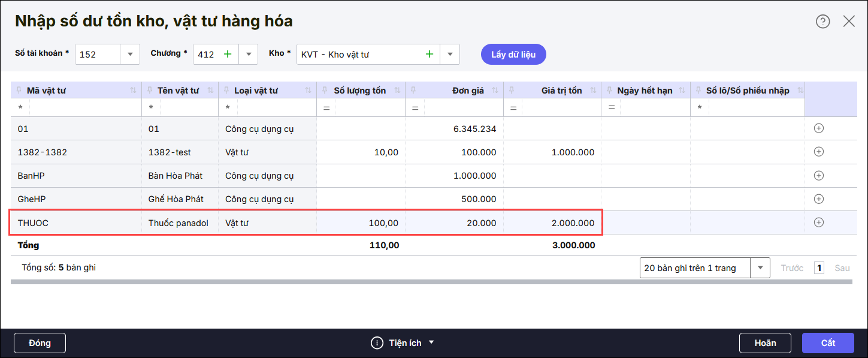Click the Hoãn button
868x358 pixels.
point(765,343)
